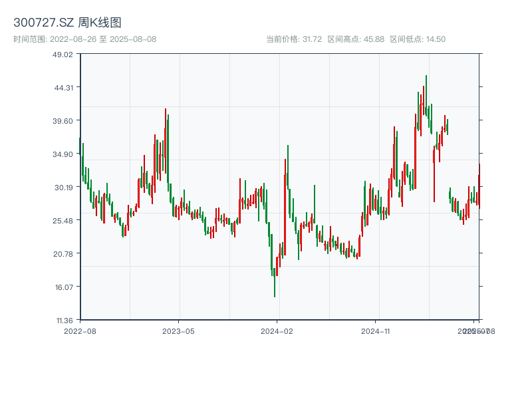Click the y-axis label 34.90
The width and height of the screenshot is (532, 399).
click(x=63, y=154)
